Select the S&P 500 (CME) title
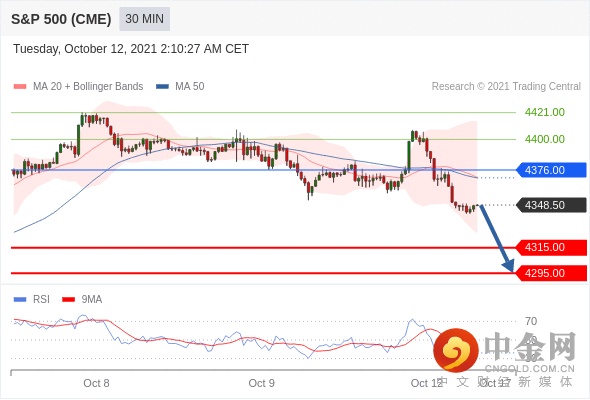This screenshot has width=590, height=400. [61, 19]
